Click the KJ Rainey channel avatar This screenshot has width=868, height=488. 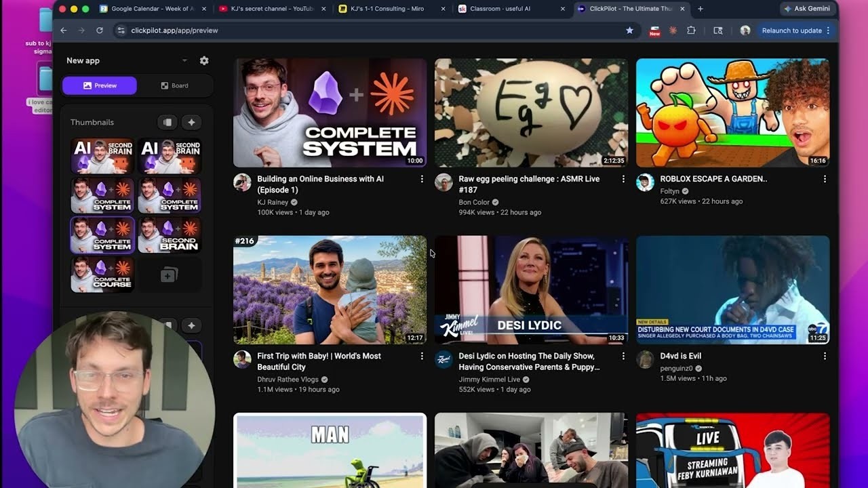point(242,182)
